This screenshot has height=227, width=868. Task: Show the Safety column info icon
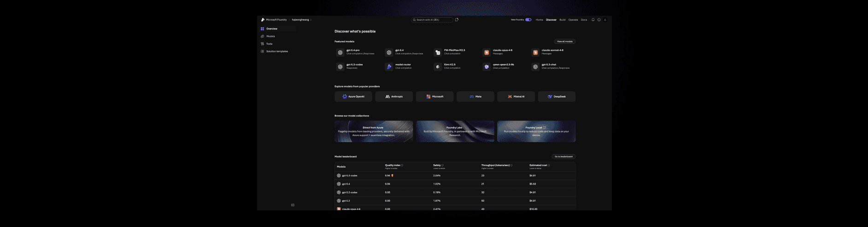pyautogui.click(x=442, y=165)
